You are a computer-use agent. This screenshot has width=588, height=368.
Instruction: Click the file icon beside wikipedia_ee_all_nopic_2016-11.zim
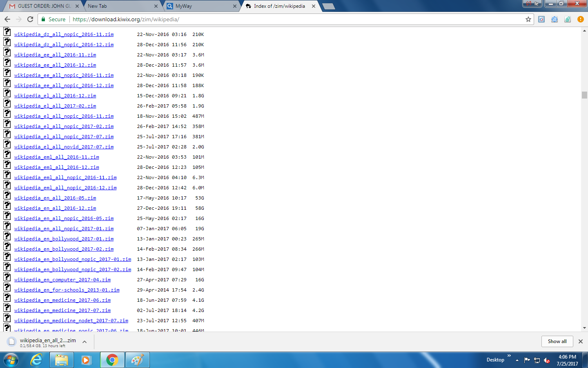pyautogui.click(x=7, y=72)
